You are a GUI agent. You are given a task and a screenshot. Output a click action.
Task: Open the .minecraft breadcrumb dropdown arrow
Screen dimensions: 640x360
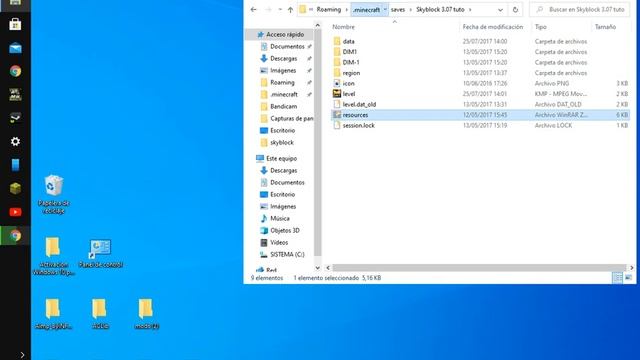(x=385, y=9)
